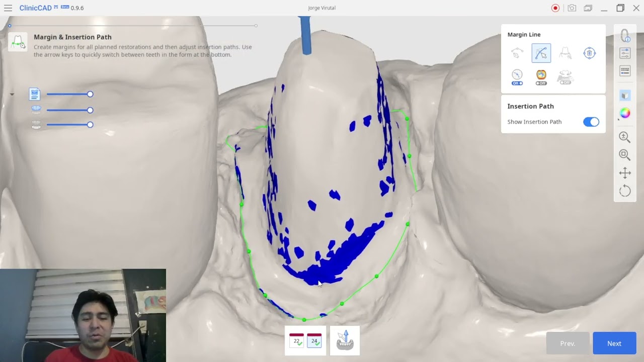
Task: Select tooth 22 in the bottom form
Action: (296, 340)
